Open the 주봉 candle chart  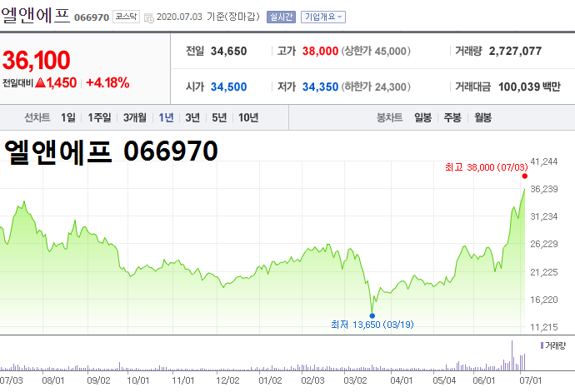452,117
